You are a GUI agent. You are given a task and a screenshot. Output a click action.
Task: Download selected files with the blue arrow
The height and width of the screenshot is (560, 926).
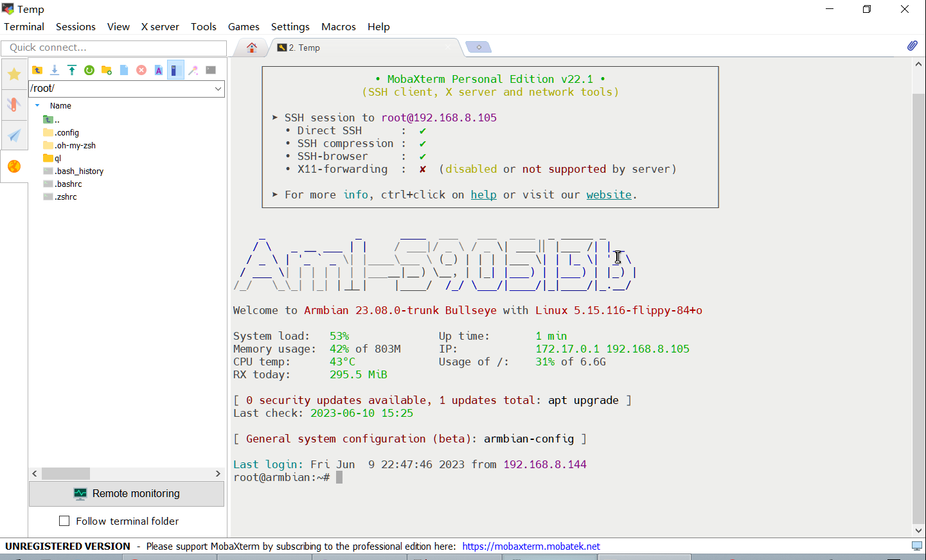pos(55,70)
